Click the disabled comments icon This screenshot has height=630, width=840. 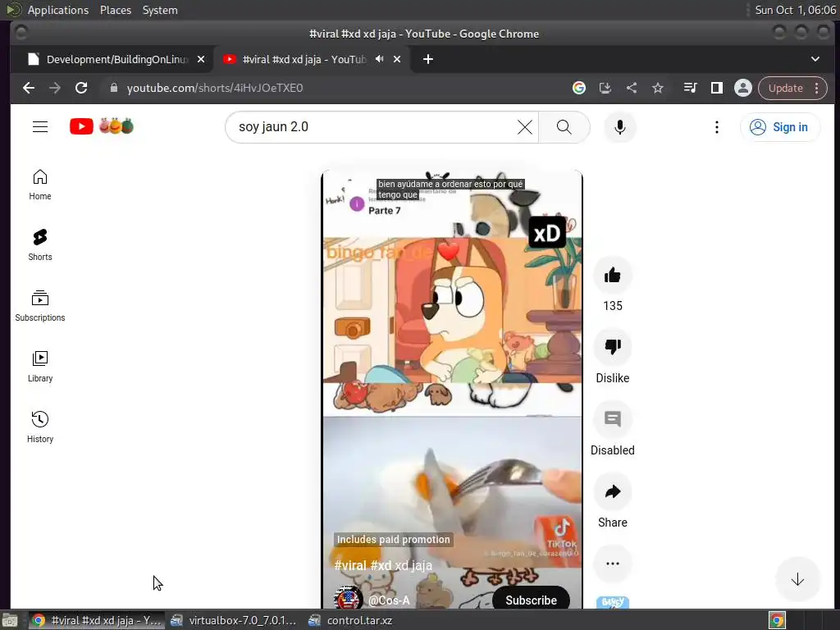pyautogui.click(x=612, y=419)
